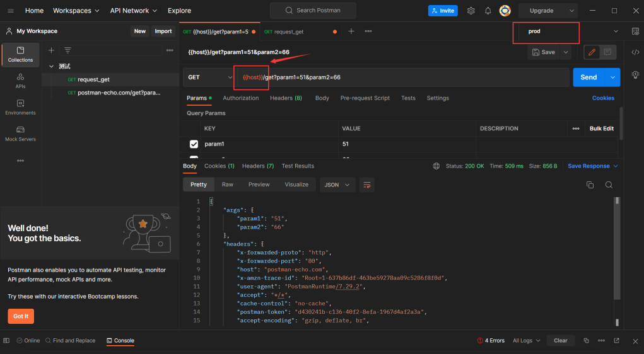Open the code snippet icon

click(635, 52)
